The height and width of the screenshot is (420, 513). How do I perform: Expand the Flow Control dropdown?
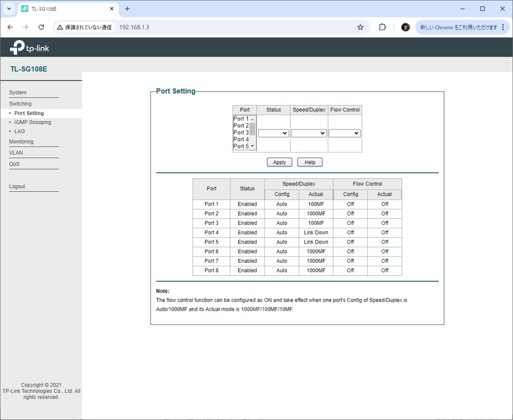coord(345,133)
